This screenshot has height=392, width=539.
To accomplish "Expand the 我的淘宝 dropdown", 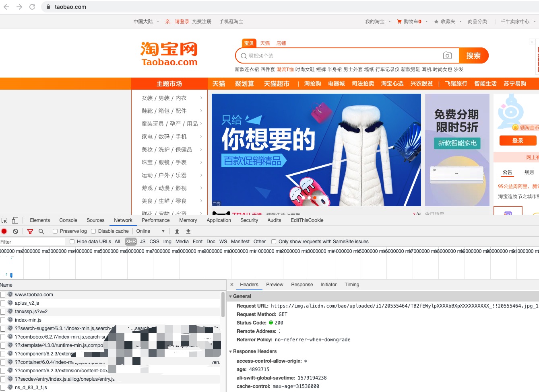I will click(x=390, y=22).
